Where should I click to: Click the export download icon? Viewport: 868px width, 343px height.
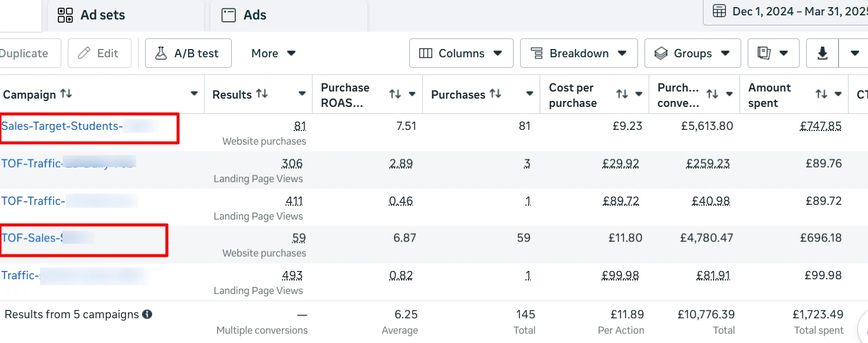pos(823,53)
